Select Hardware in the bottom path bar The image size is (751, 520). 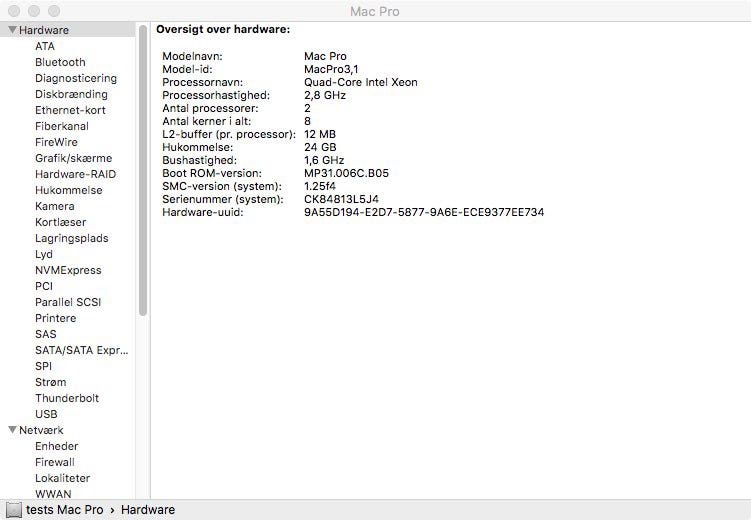pos(148,510)
